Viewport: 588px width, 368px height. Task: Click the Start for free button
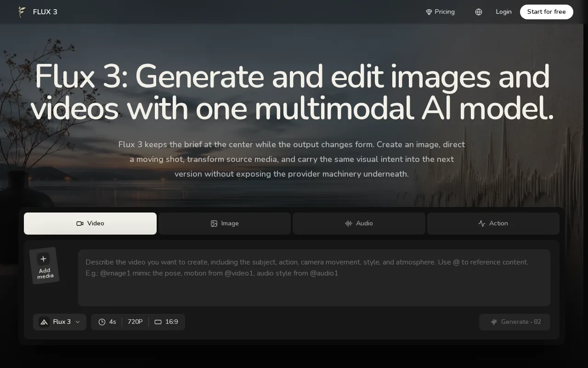point(546,12)
